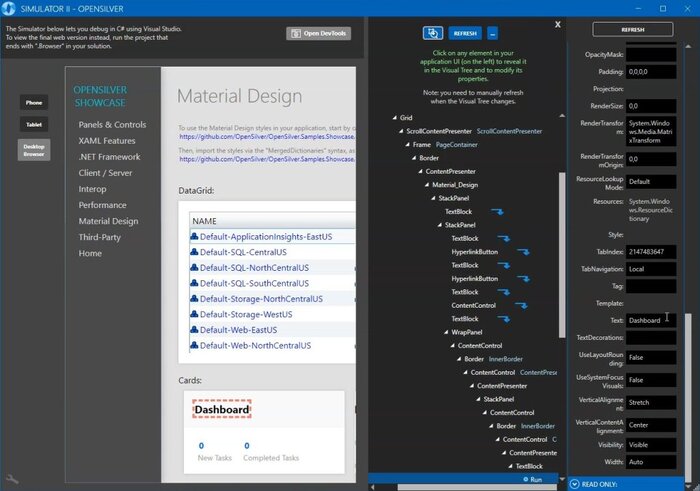Click the blue arrow beside ContentControl row
This screenshot has width=700, height=491.
coord(521,306)
